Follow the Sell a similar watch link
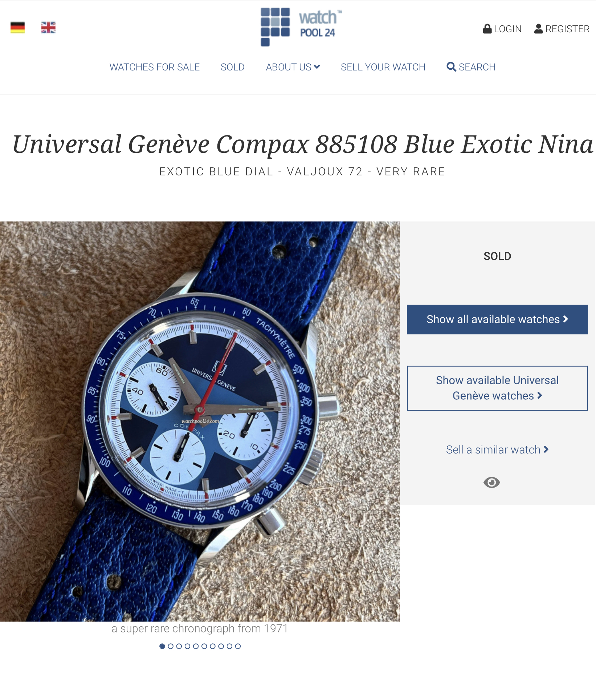Image resolution: width=596 pixels, height=700 pixels. pyautogui.click(x=497, y=449)
